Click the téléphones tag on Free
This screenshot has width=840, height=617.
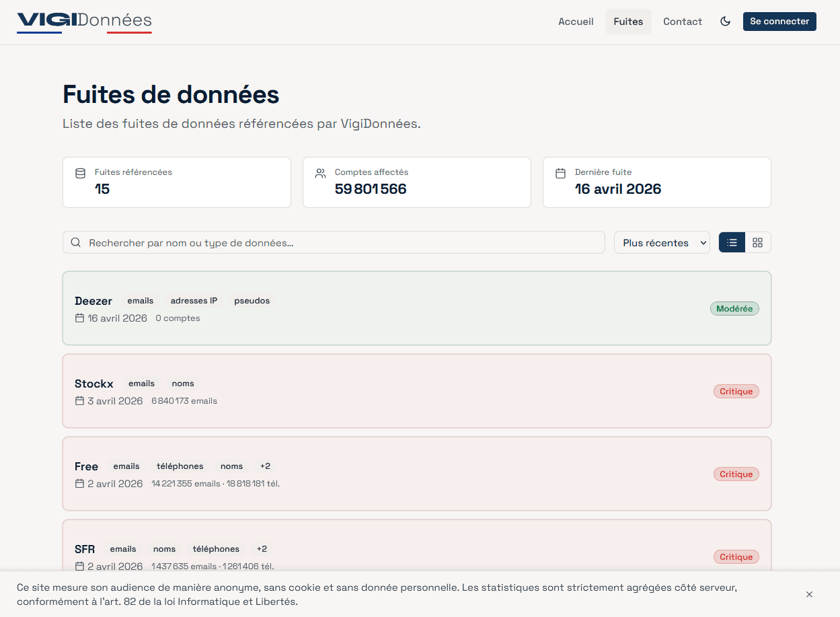(x=180, y=466)
